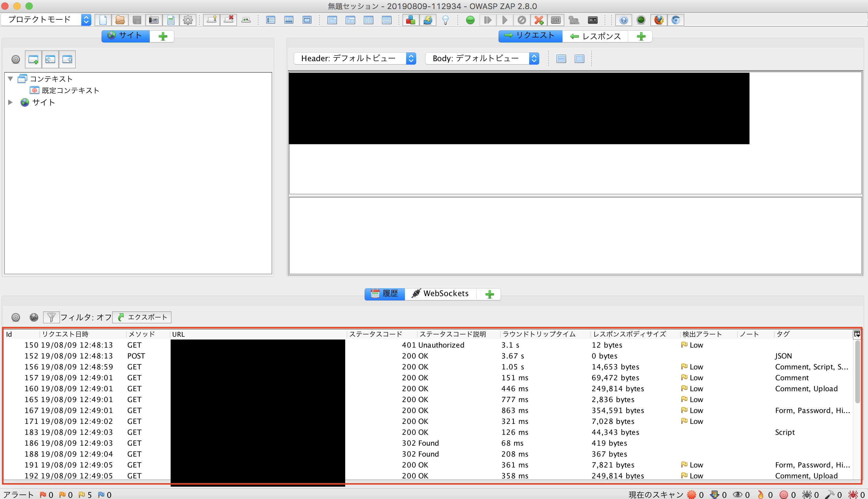Select history row Id 152 POST
868x499 pixels.
(x=428, y=356)
